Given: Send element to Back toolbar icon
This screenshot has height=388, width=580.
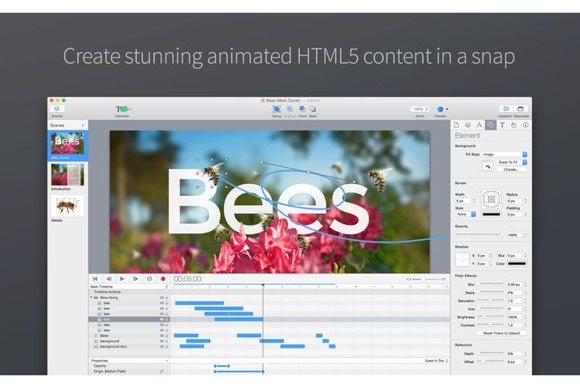Looking at the screenshot, I should coord(313,109).
